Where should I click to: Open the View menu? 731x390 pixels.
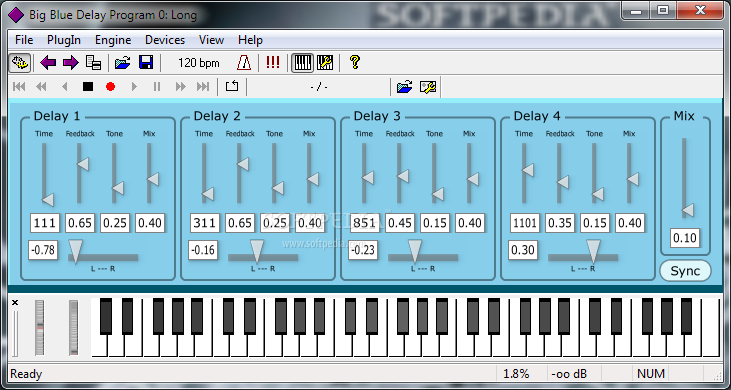tap(211, 40)
